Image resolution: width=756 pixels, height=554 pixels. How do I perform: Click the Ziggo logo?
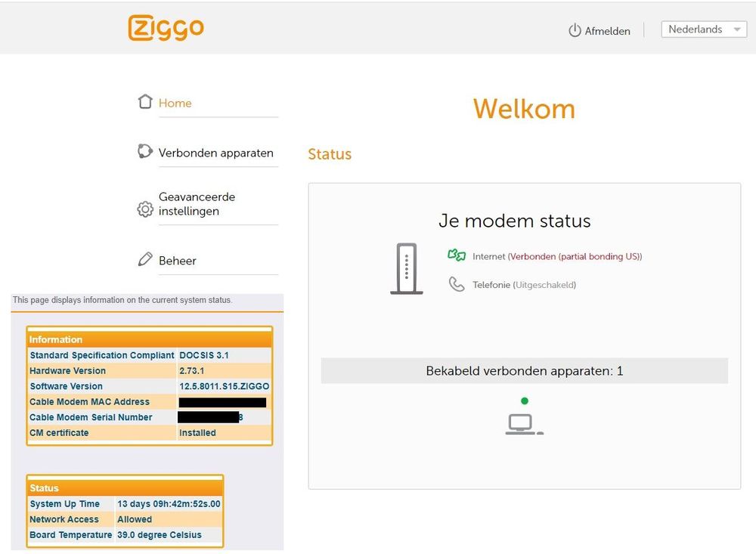(x=166, y=28)
